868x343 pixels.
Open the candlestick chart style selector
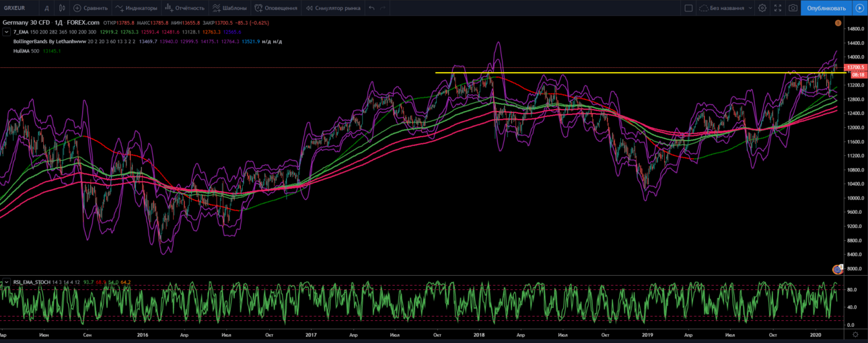(62, 8)
